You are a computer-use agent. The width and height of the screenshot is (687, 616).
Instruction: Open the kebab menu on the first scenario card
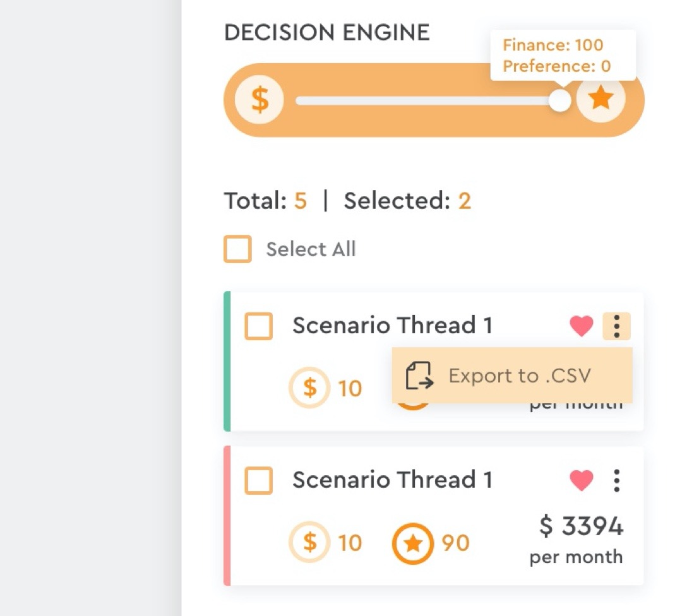[617, 326]
